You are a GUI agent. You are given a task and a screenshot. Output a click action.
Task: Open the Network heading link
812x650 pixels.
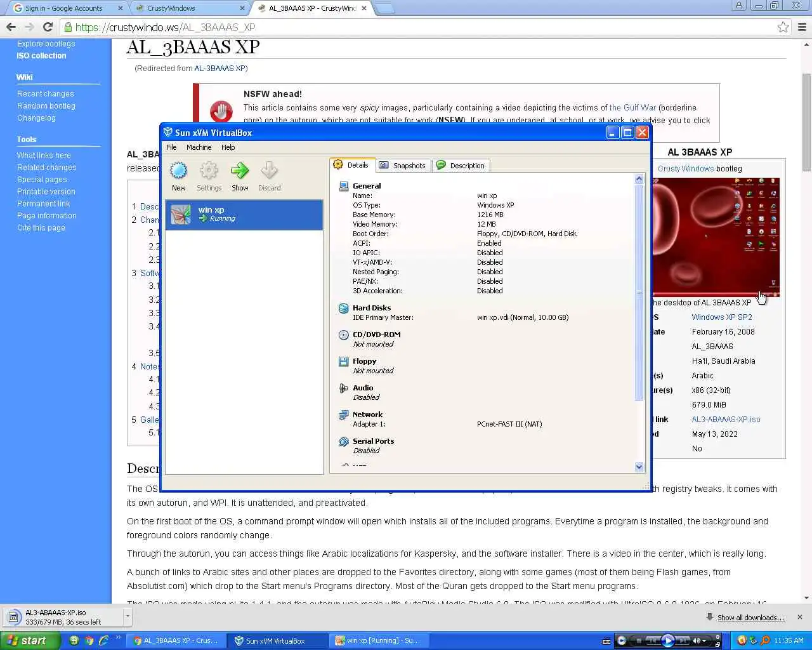tap(367, 415)
